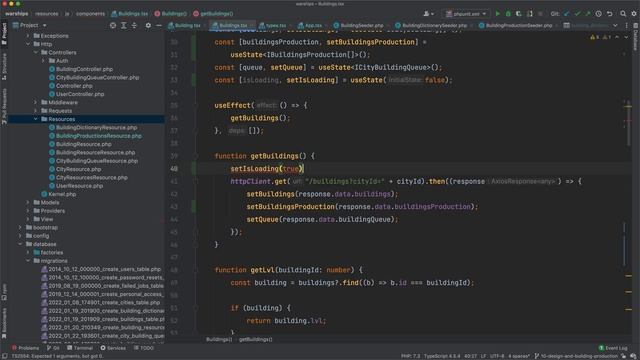
Task: Open the Terminal tool window
Action: tap(80, 348)
